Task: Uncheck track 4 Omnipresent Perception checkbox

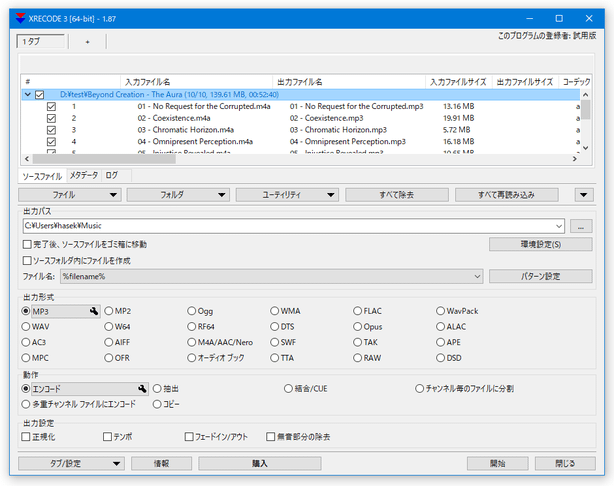Action: 51,142
